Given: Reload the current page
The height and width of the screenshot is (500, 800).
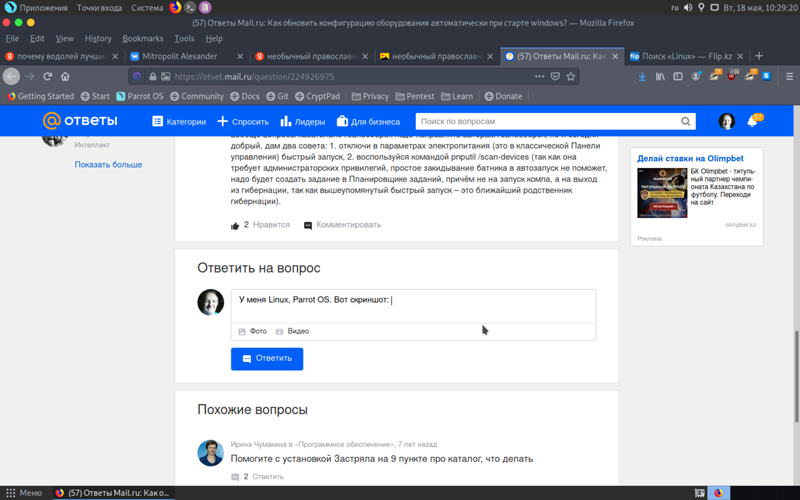Looking at the screenshot, I should (47, 77).
